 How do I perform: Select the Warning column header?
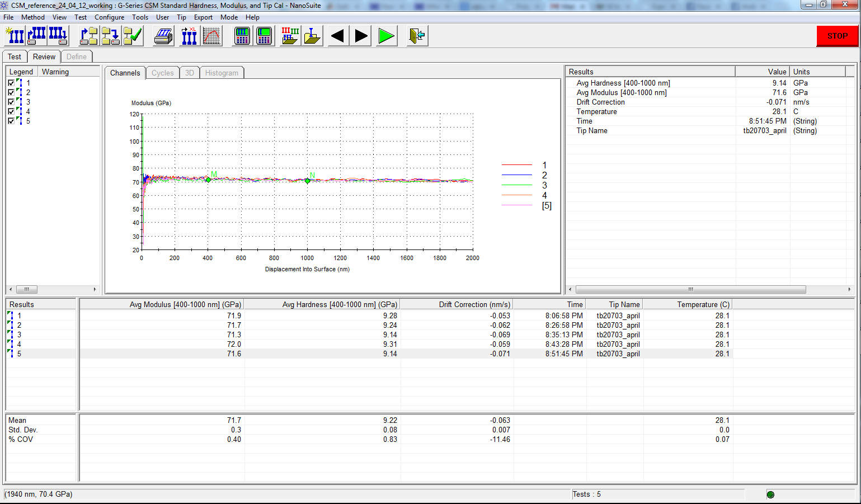point(55,72)
